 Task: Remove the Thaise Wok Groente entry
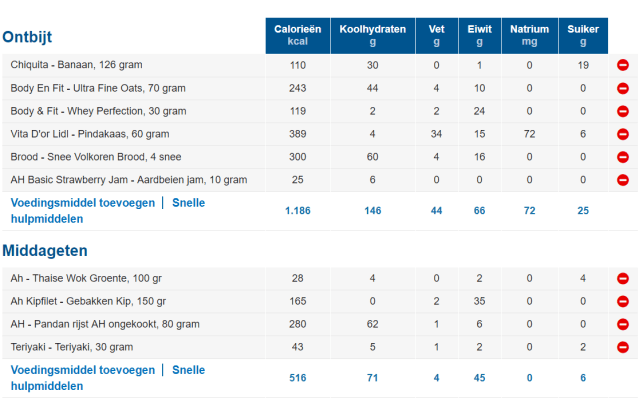[x=622, y=278]
